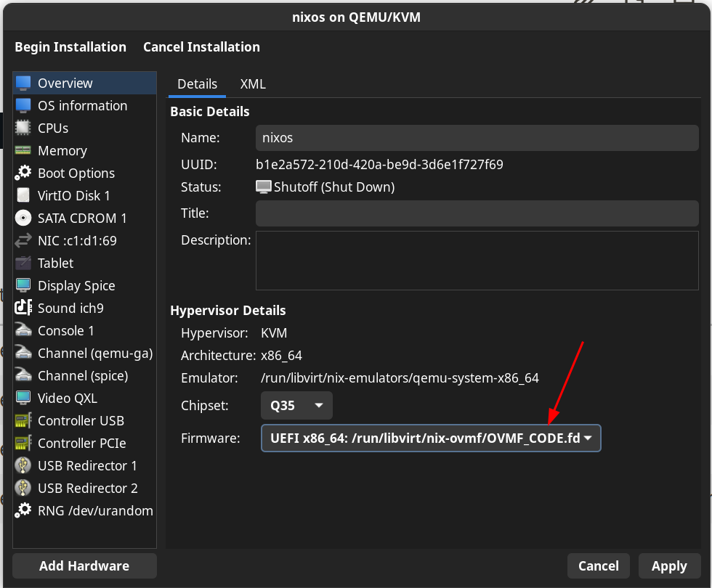The image size is (712, 588).
Task: Open the Chipset Q35 dropdown
Action: click(296, 405)
